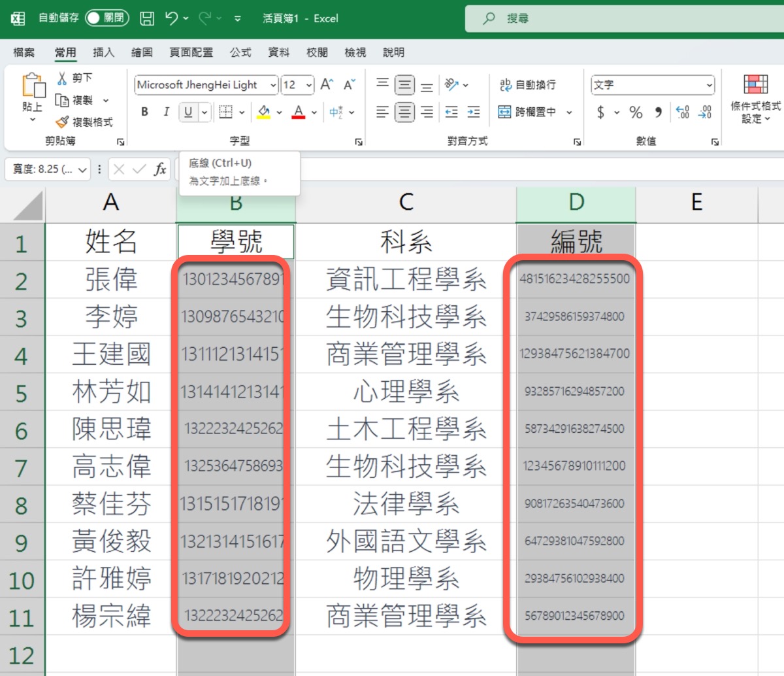Viewport: 784px width, 676px height.
Task: Switch to the 插入 (Insert) tab
Action: click(x=103, y=52)
